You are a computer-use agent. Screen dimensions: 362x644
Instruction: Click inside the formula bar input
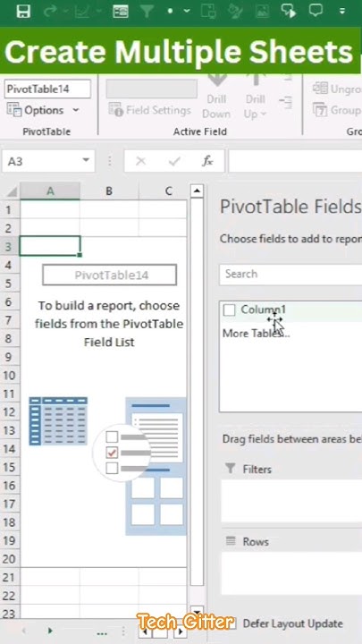(295, 161)
